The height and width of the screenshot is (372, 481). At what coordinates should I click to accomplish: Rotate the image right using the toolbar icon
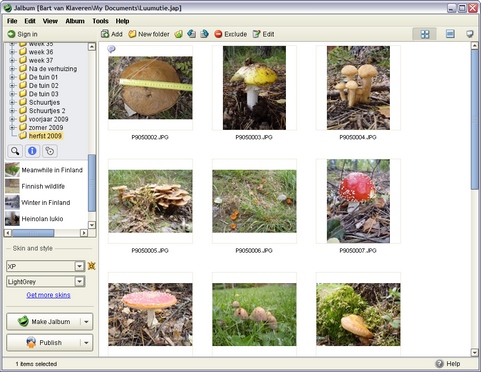pos(204,34)
